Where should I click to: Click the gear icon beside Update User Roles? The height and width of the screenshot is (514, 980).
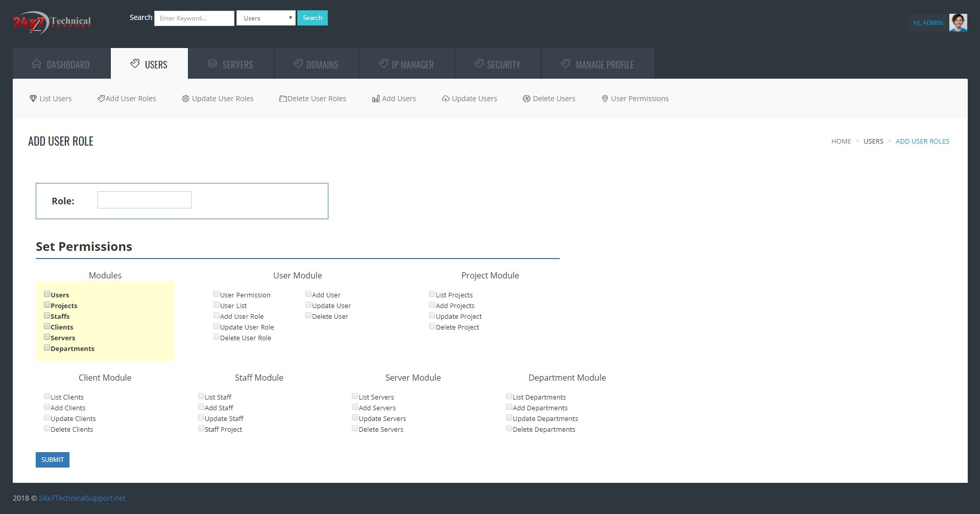click(185, 99)
